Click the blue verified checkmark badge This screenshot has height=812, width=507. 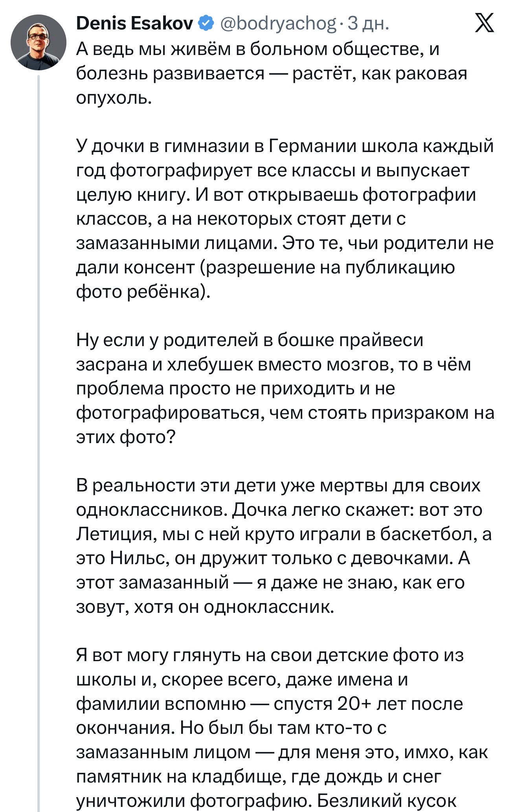coord(206,24)
